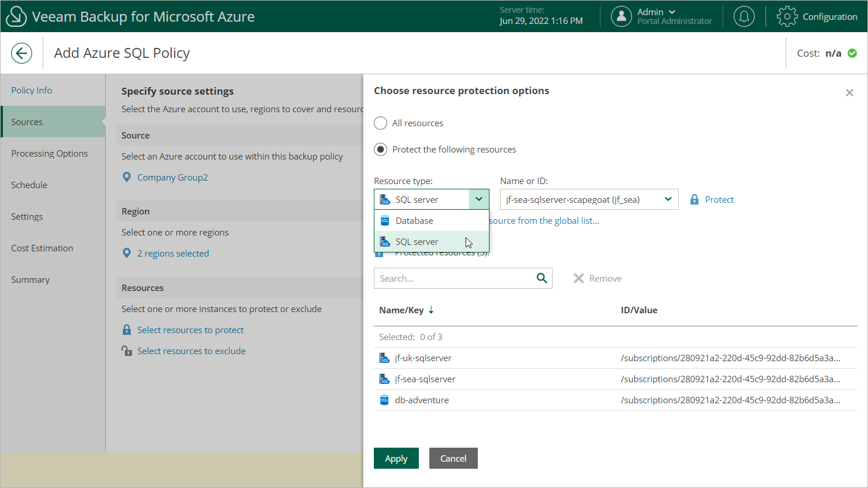Expand the Name or ID dropdown
This screenshot has height=488, width=868.
(x=668, y=199)
